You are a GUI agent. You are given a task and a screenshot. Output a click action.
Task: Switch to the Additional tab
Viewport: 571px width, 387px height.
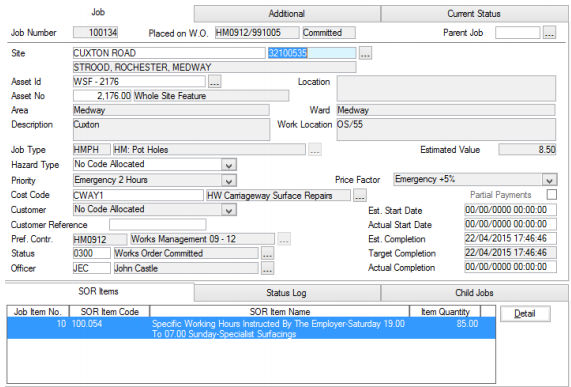coord(287,14)
